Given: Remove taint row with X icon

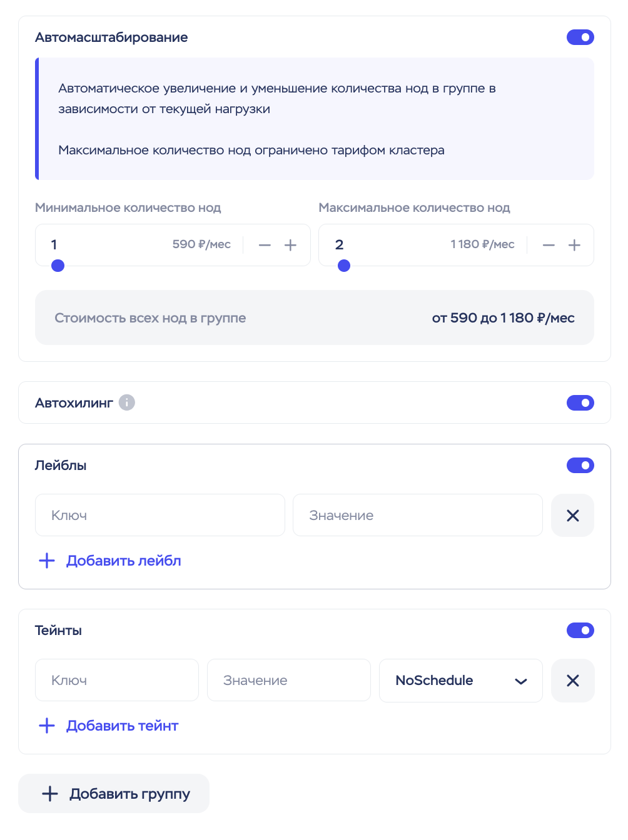Looking at the screenshot, I should pyautogui.click(x=572, y=681).
